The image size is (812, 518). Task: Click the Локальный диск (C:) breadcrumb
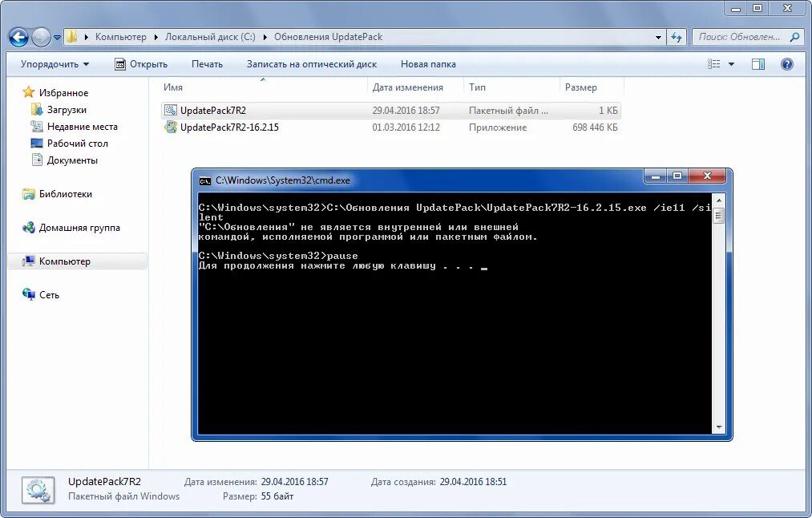[210, 37]
